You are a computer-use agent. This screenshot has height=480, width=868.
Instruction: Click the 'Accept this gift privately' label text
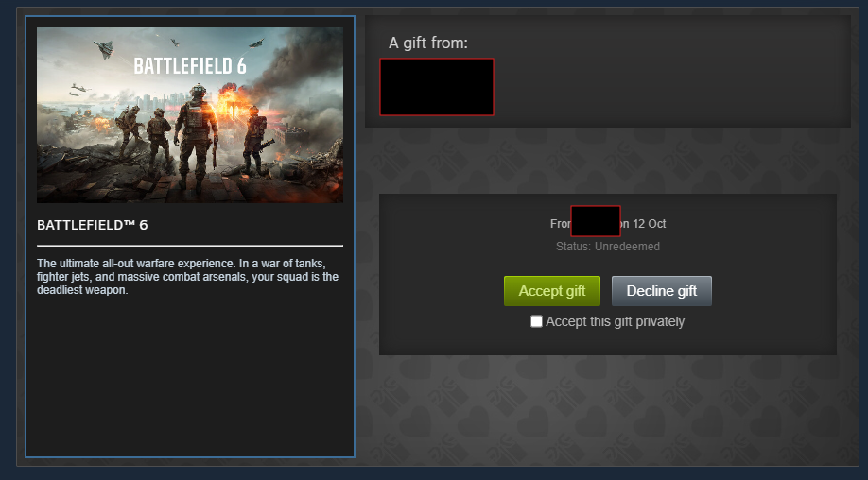(x=615, y=321)
